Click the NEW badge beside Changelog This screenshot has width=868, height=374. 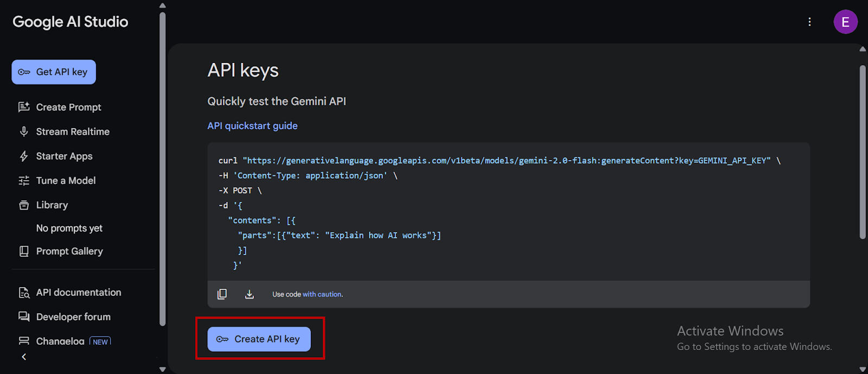click(x=100, y=341)
